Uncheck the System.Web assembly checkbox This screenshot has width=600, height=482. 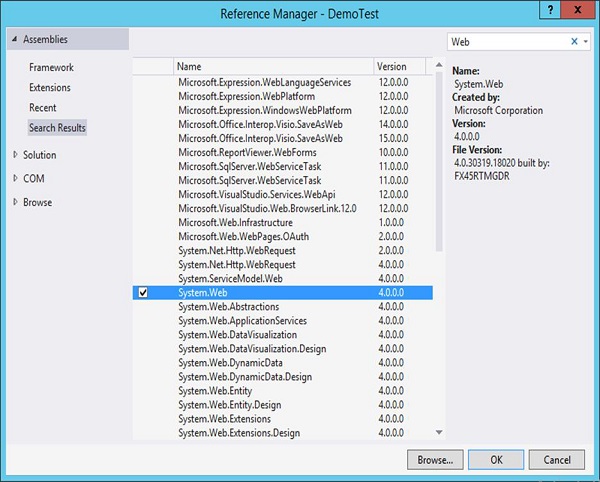[x=143, y=292]
